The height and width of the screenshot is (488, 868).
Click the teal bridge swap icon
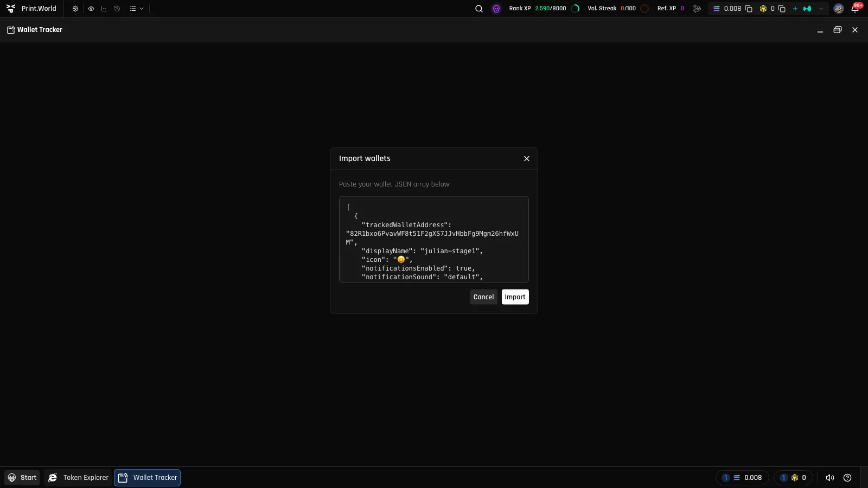pyautogui.click(x=807, y=9)
